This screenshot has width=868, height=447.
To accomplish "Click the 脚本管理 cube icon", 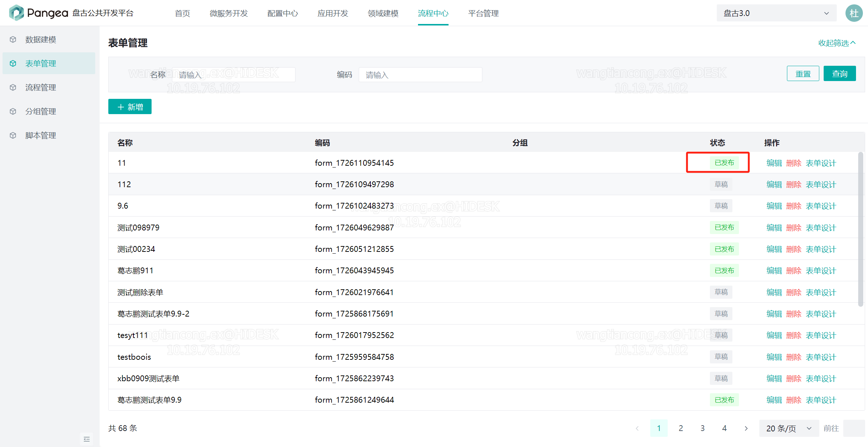I will coord(13,135).
